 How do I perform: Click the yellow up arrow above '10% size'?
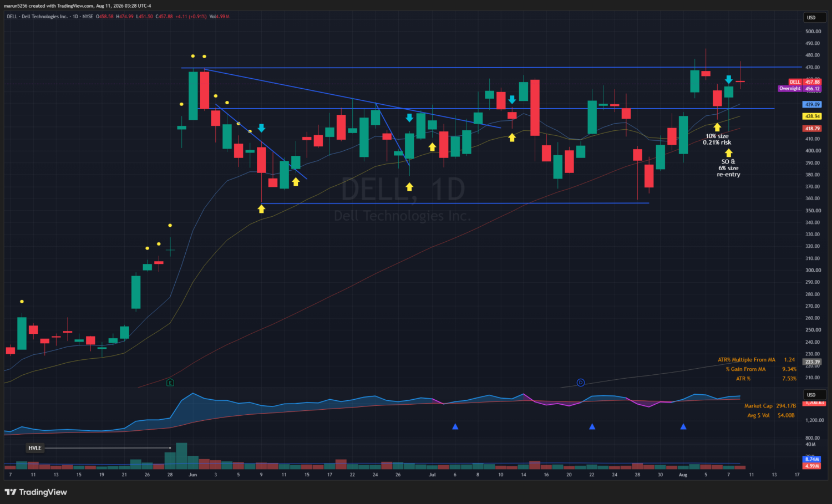click(x=717, y=128)
